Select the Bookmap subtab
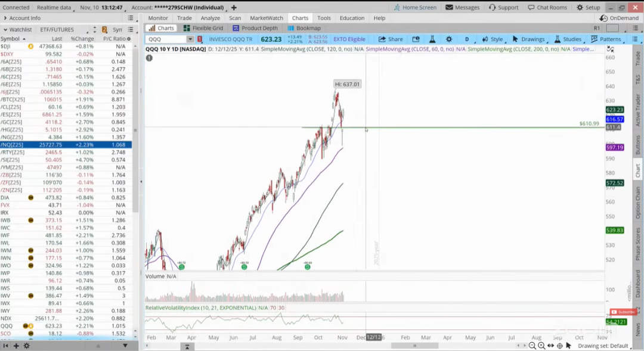Viewport: 644px width, 351px height. click(304, 28)
